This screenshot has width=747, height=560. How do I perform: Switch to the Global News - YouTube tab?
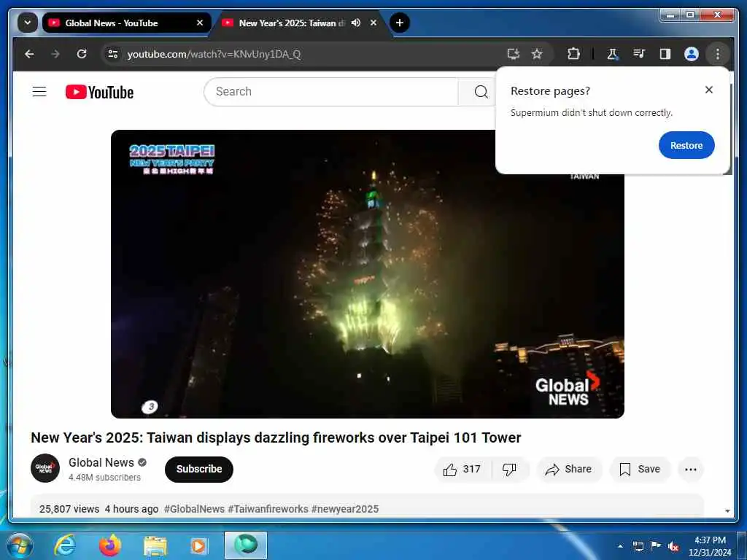point(126,23)
